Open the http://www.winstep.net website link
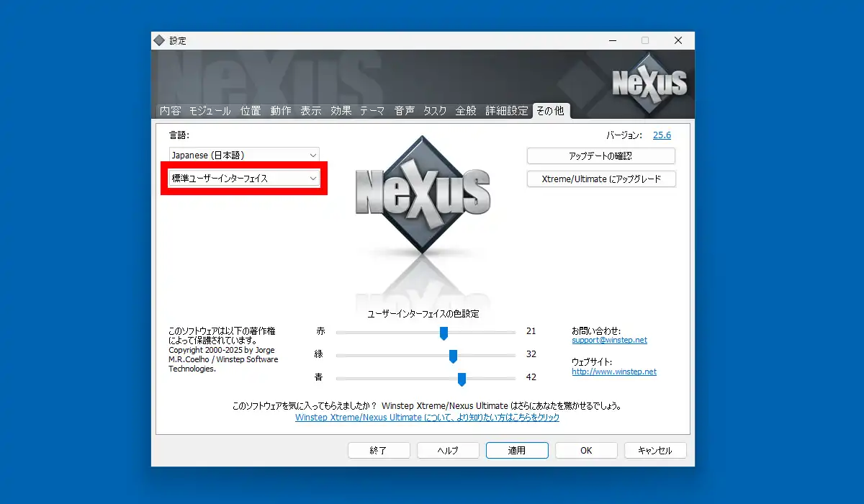864x504 pixels. [x=614, y=372]
